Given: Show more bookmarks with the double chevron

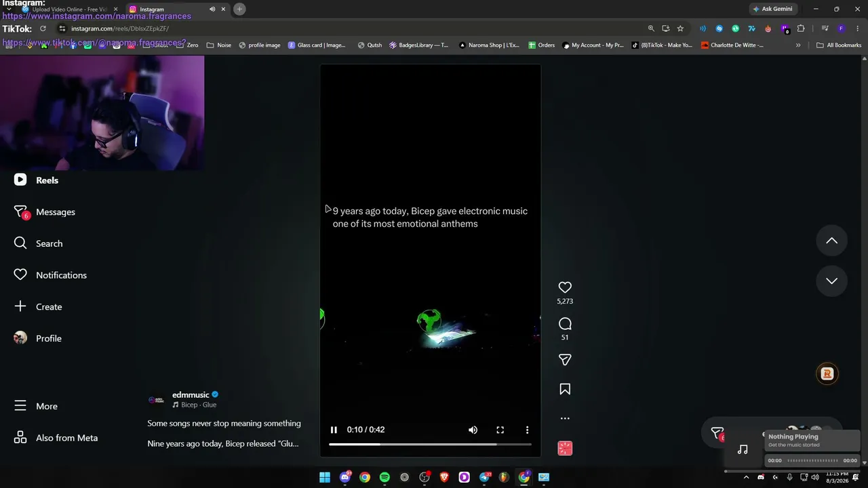Looking at the screenshot, I should pos(798,45).
